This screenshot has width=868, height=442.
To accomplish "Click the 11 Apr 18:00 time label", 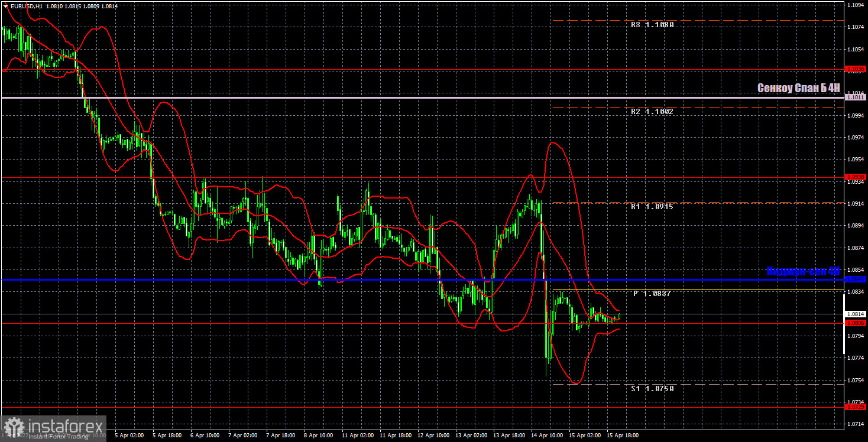I will coord(396,435).
